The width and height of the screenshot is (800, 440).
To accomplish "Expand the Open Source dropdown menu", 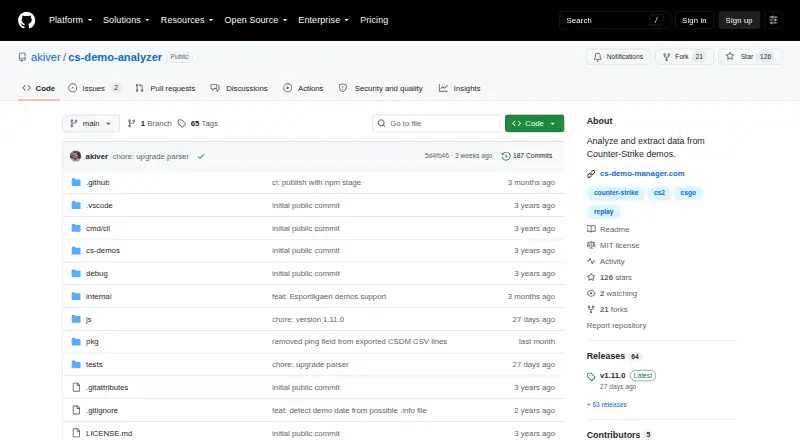I will point(256,20).
